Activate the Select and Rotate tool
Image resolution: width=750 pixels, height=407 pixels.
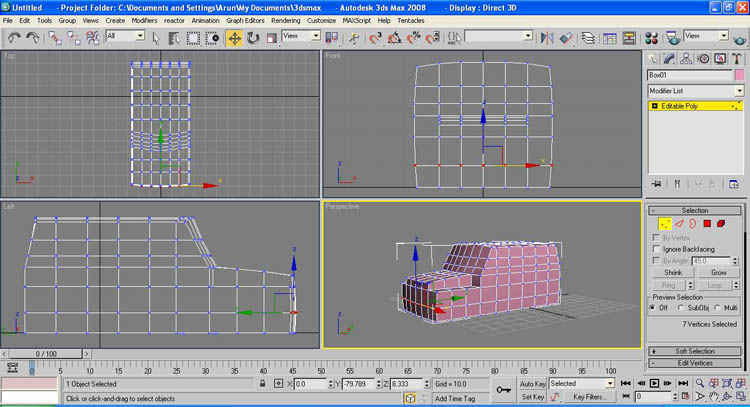pos(253,38)
